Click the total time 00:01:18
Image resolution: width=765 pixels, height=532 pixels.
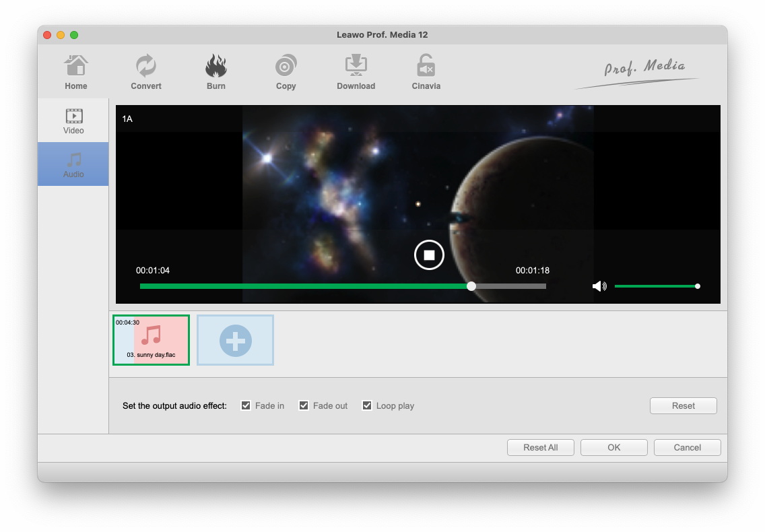click(x=532, y=271)
